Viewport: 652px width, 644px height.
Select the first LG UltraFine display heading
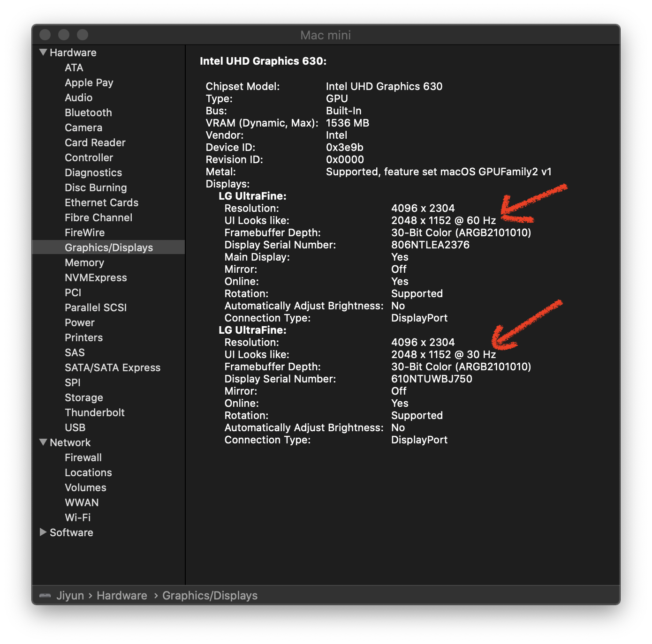pyautogui.click(x=252, y=196)
